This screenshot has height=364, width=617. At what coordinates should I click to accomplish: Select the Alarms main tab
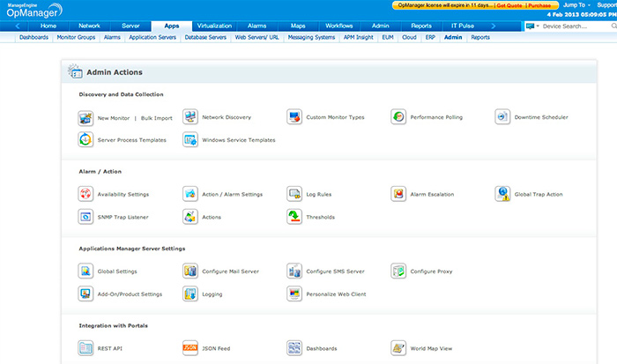(x=257, y=26)
